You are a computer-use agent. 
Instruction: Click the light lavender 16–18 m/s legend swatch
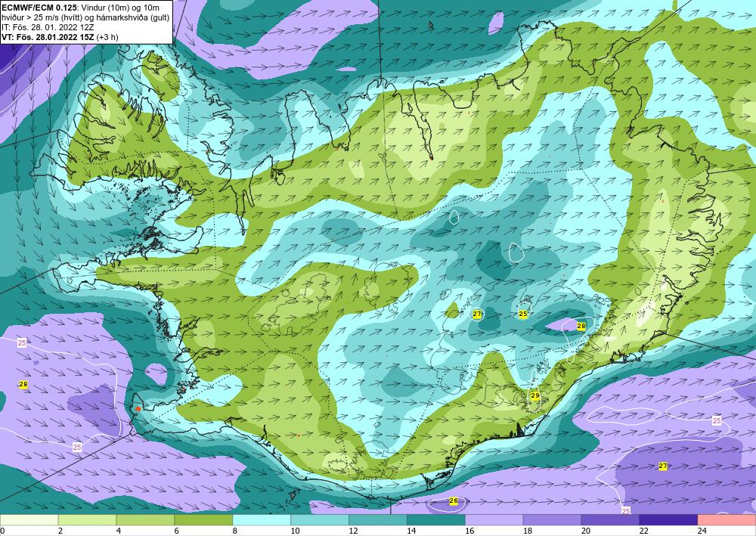pos(494,520)
